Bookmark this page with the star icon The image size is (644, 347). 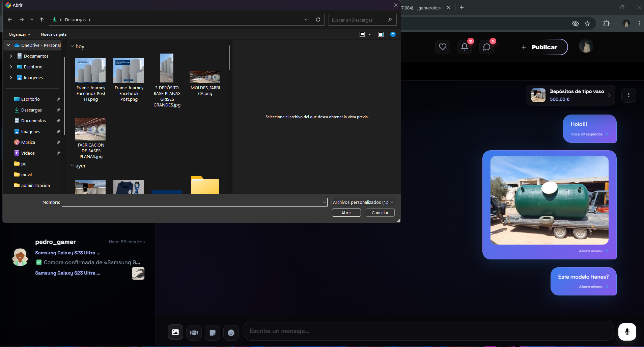tap(587, 23)
